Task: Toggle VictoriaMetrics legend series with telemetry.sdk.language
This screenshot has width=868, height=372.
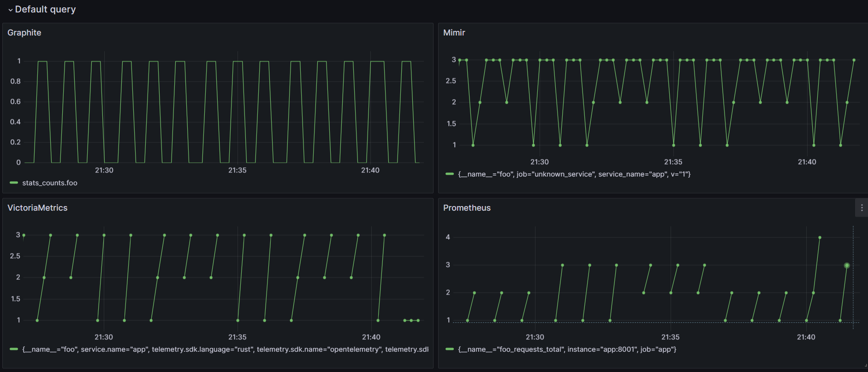Action: (225, 349)
